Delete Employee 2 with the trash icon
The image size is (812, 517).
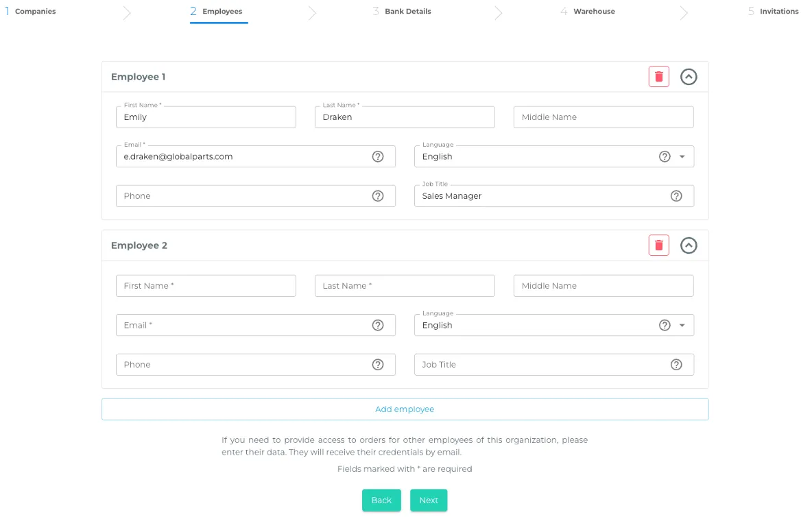tap(658, 245)
